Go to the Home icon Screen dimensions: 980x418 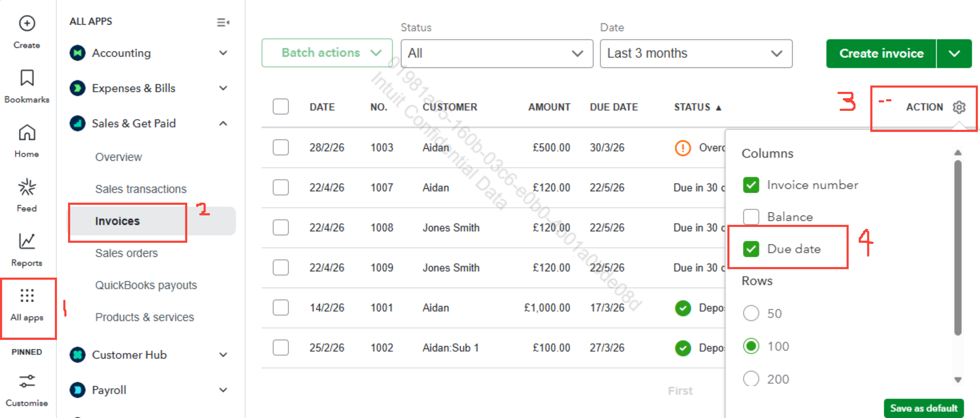tap(27, 133)
